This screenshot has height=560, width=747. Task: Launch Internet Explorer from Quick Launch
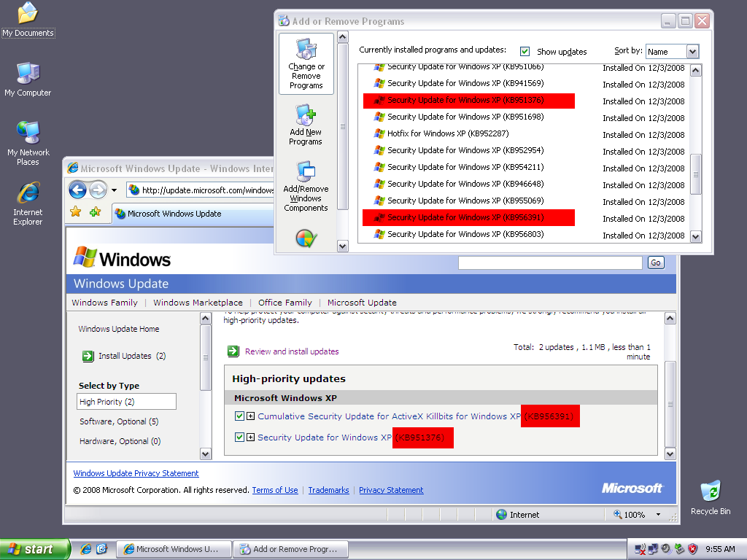(x=86, y=549)
